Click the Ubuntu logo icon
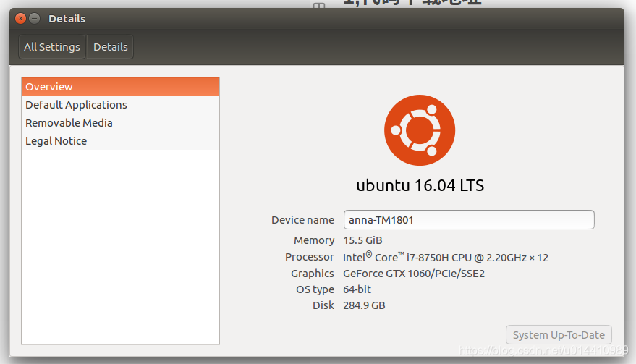Screen dimensions: 636x364 click(x=420, y=130)
